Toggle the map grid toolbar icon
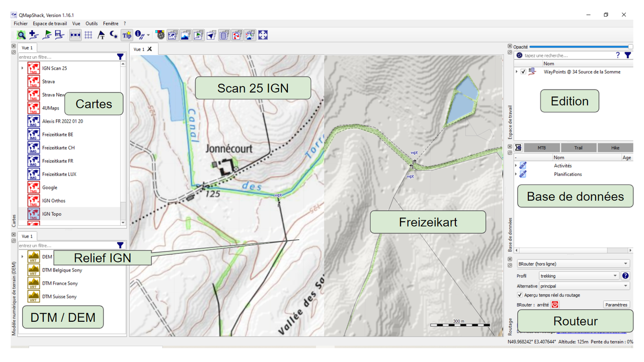The height and width of the screenshot is (362, 644). pos(88,35)
